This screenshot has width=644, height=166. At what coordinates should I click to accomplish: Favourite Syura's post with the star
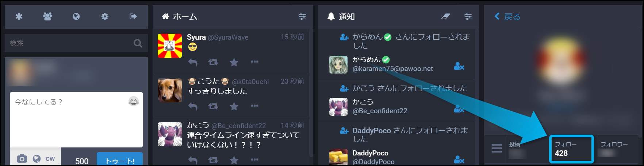[x=234, y=63]
